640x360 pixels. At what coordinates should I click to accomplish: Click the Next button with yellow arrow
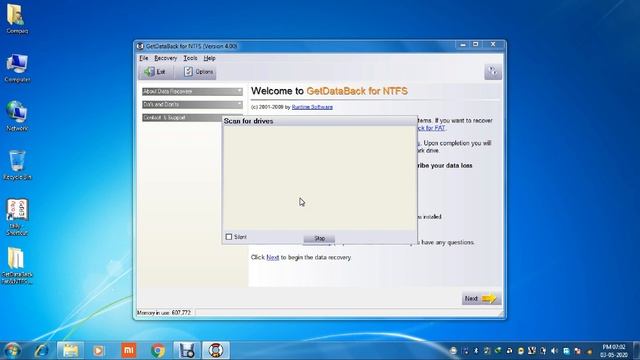point(481,298)
